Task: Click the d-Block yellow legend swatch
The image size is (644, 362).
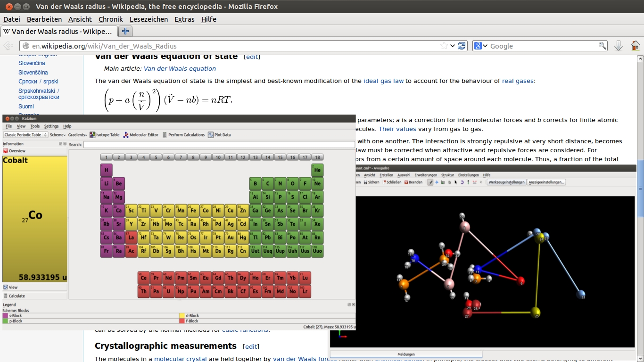Action: point(182,315)
